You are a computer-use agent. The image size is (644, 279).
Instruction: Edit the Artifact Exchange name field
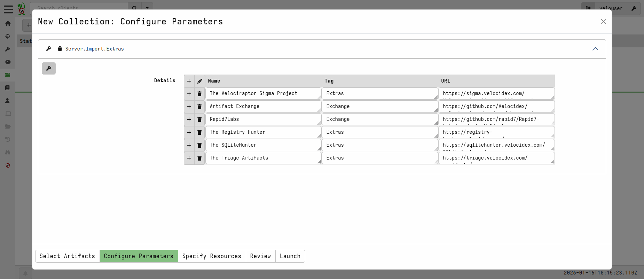pos(264,107)
